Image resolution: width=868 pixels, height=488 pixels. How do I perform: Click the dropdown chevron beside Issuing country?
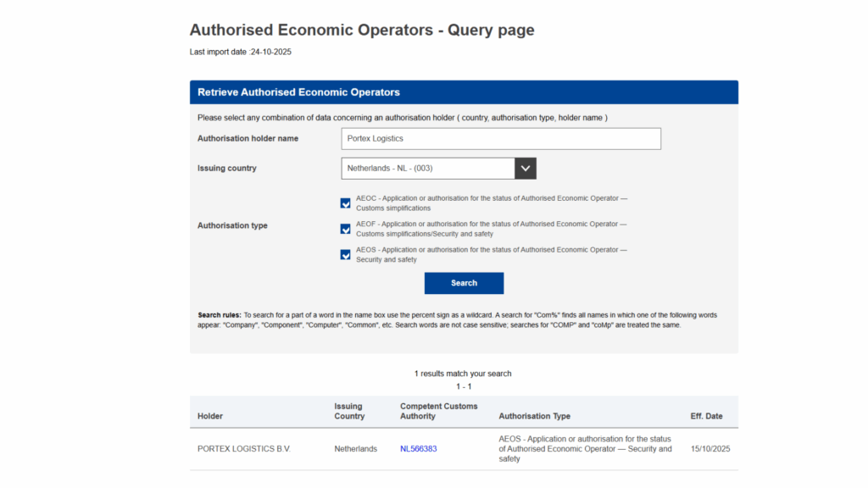(526, 169)
